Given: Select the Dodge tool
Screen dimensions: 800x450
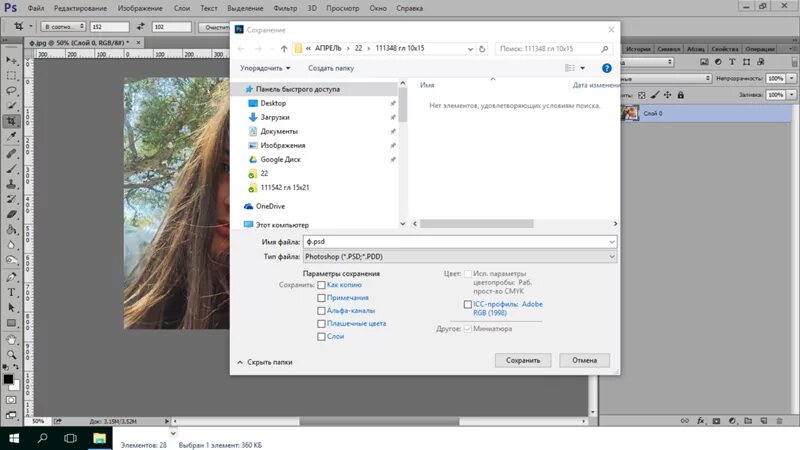Looking at the screenshot, I should coord(11,260).
